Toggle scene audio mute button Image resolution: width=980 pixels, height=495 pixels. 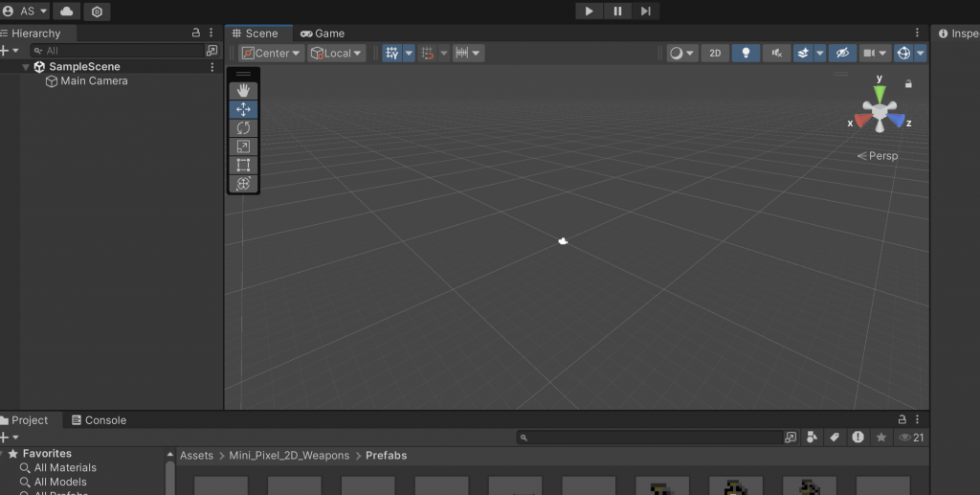pyautogui.click(x=776, y=53)
